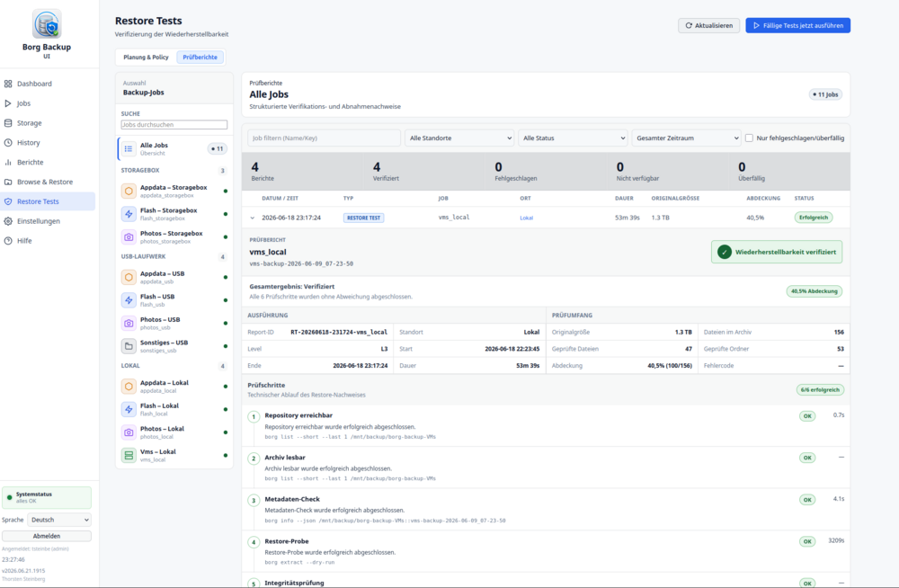Open the Dashboard sidebar icon
Viewport: 899px width, 588px height.
(x=8, y=84)
